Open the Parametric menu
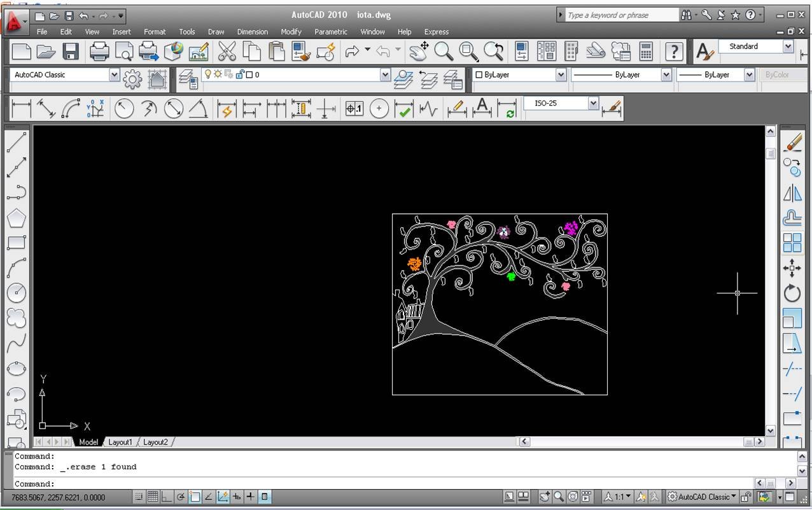 point(331,32)
